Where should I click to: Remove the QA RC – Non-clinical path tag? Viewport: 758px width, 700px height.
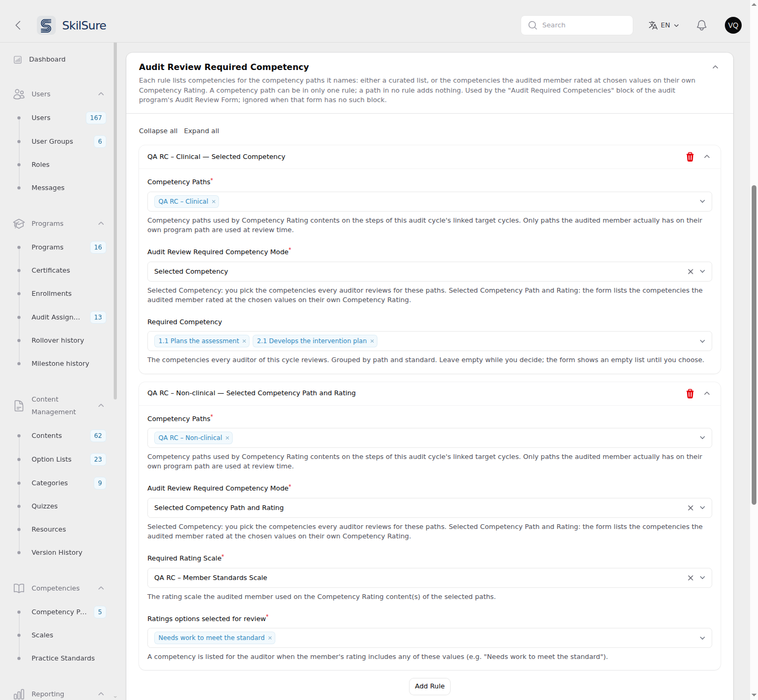click(x=227, y=438)
